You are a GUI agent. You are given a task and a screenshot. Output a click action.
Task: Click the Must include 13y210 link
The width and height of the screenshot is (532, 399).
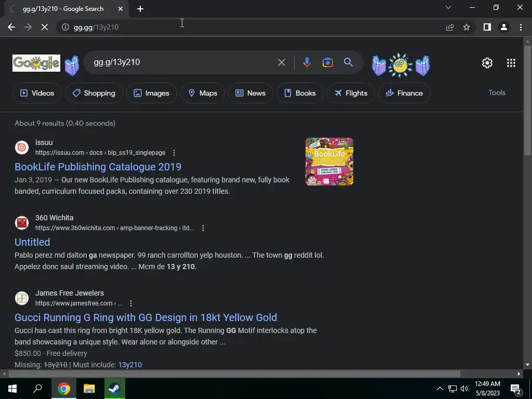tap(130, 365)
